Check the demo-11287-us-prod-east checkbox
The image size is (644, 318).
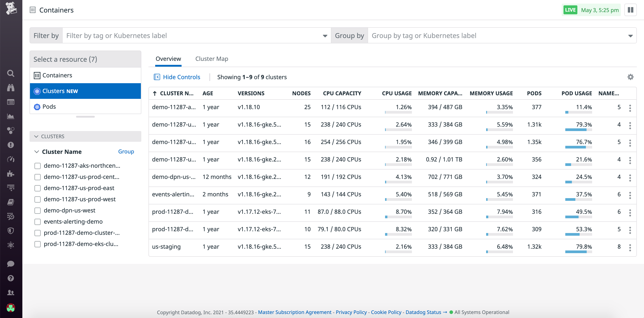coord(38,188)
